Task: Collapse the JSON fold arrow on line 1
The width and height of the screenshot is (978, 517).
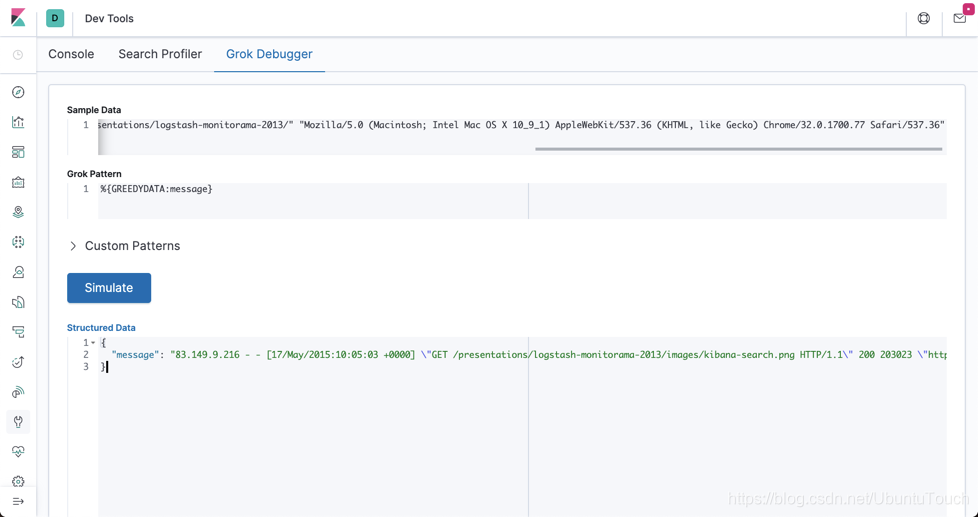Action: point(93,343)
